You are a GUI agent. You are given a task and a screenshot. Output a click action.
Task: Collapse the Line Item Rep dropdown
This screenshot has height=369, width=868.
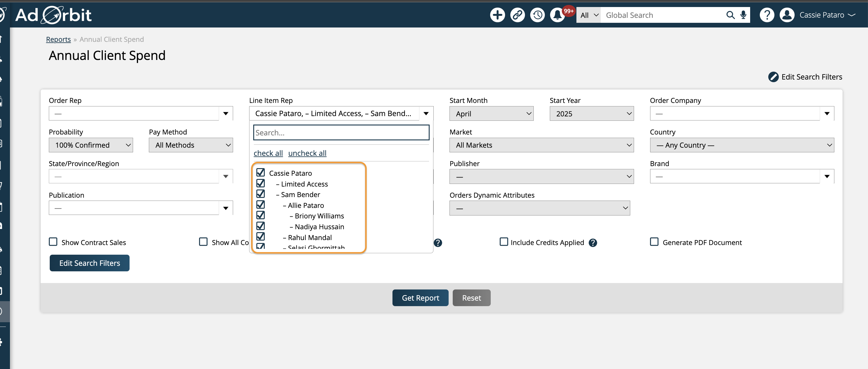341,113
